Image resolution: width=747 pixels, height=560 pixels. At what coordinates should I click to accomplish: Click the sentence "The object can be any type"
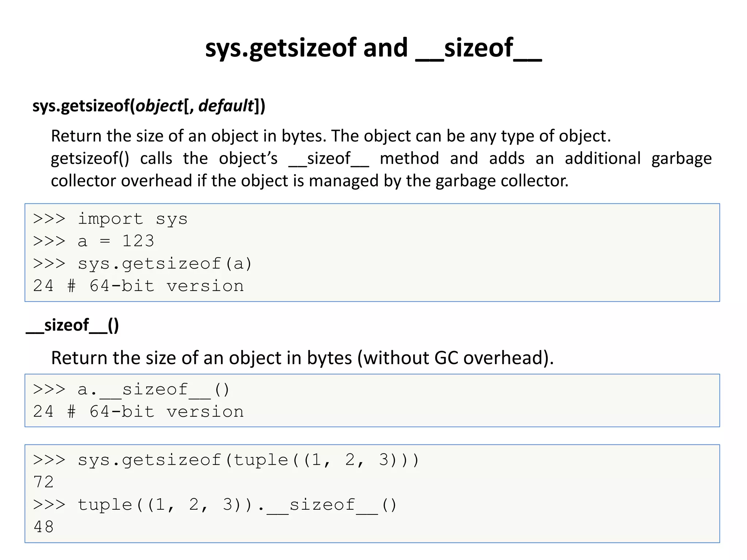click(471, 136)
